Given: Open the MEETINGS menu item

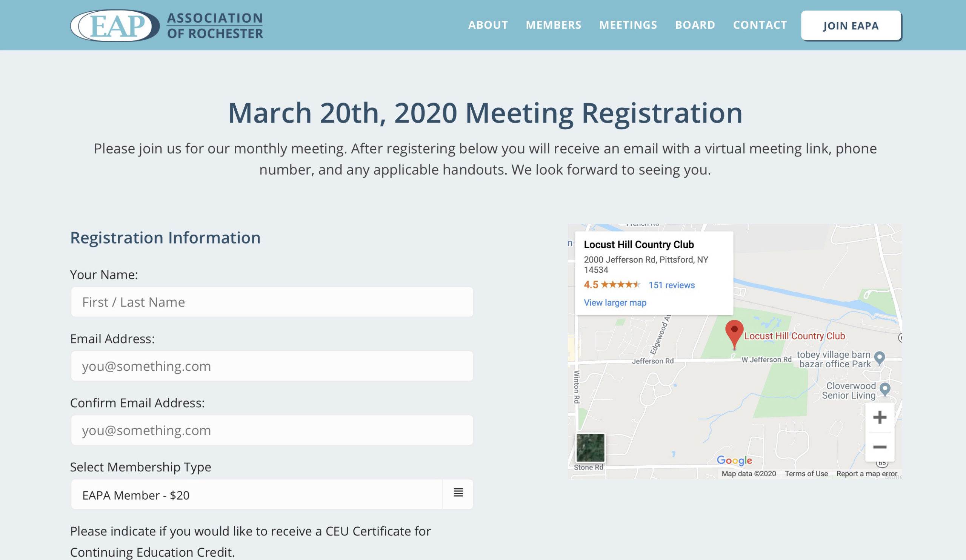Looking at the screenshot, I should (x=628, y=25).
